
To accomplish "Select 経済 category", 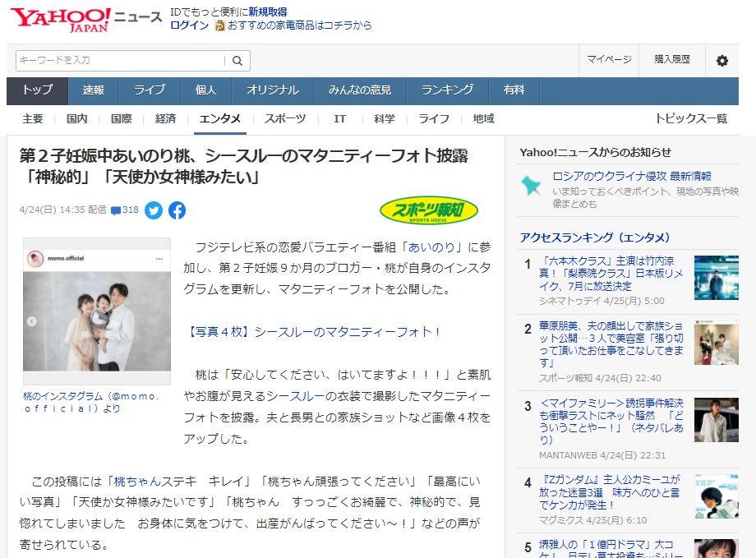I will (x=166, y=118).
